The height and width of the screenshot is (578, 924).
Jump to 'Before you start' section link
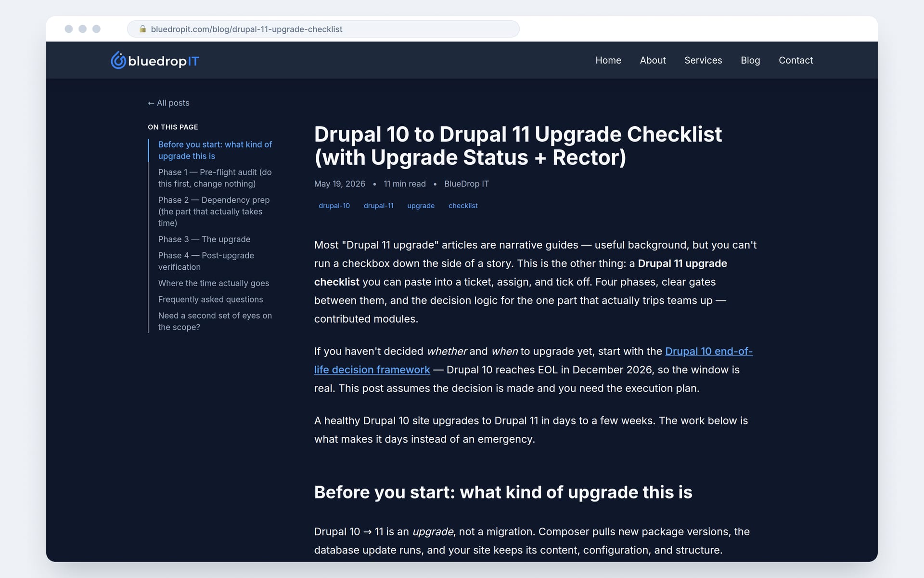click(x=215, y=150)
